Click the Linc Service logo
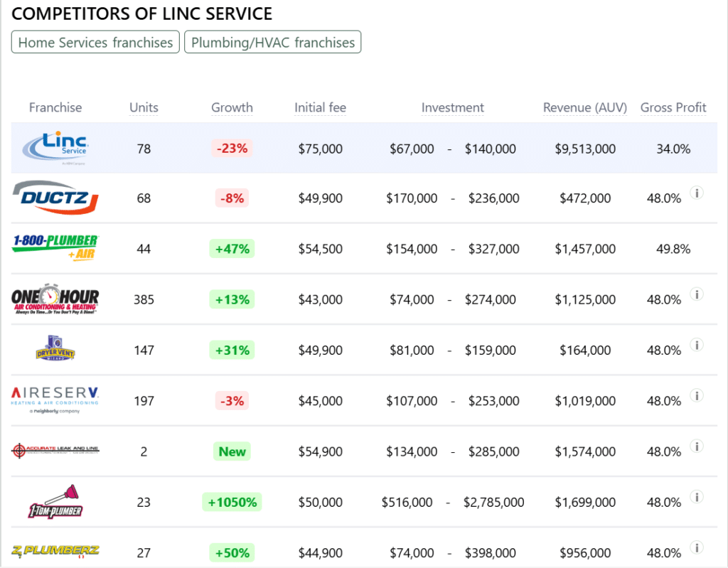Screen dimensions: 728x568 tap(55, 149)
